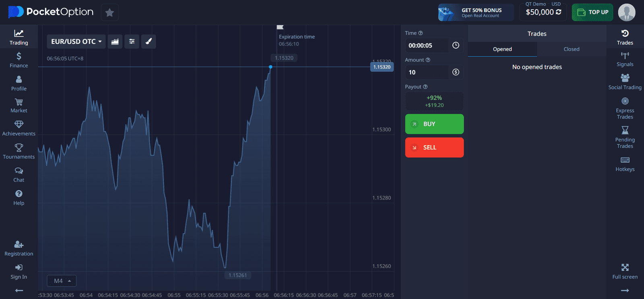Switch to Closed trades tab

tap(571, 49)
